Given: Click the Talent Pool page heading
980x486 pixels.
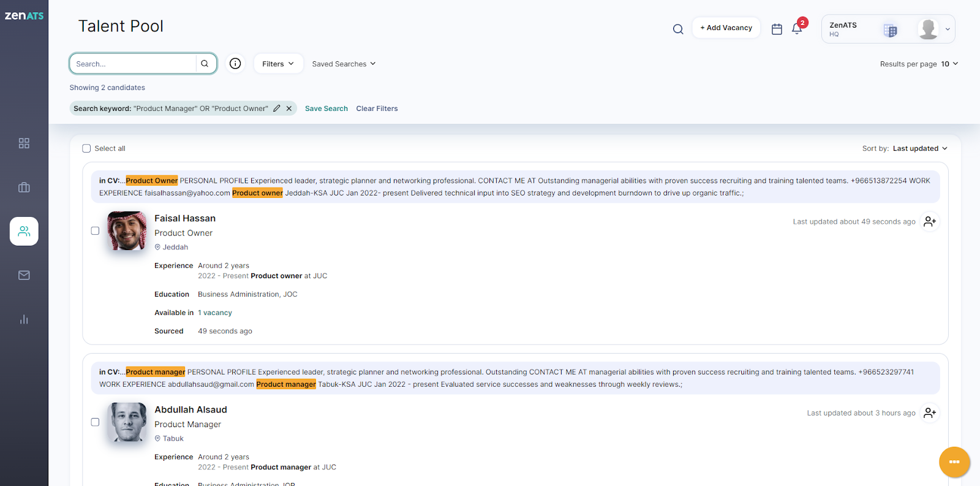Looking at the screenshot, I should click(121, 26).
